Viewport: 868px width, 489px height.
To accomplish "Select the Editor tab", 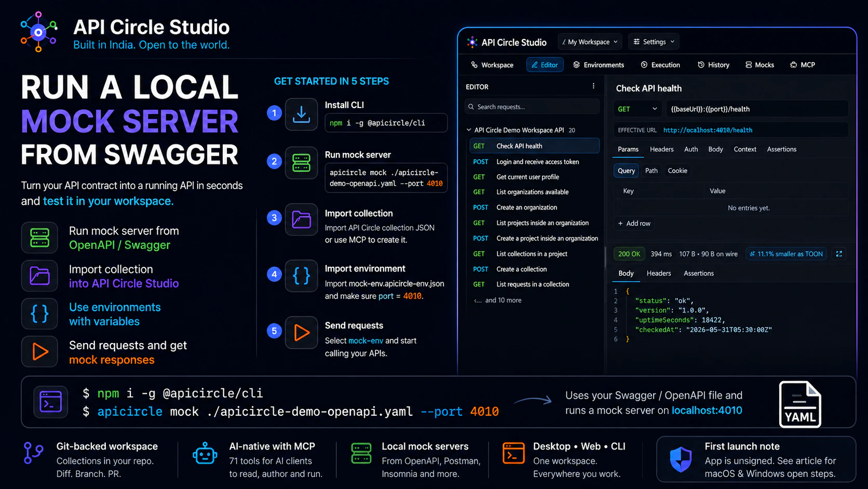I will 545,65.
